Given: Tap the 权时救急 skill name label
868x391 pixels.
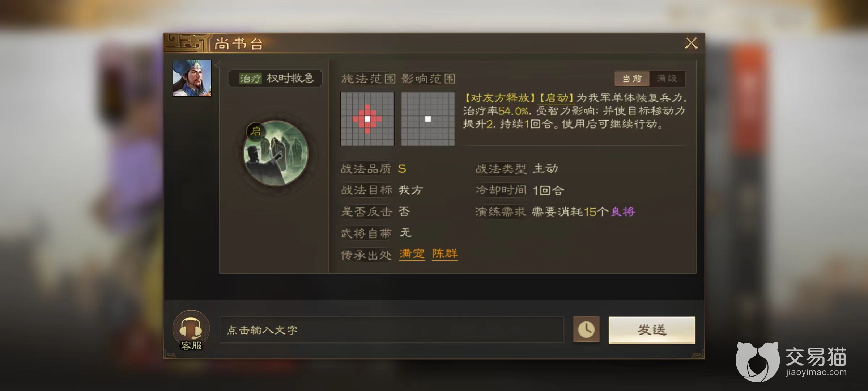Looking at the screenshot, I should (x=290, y=78).
